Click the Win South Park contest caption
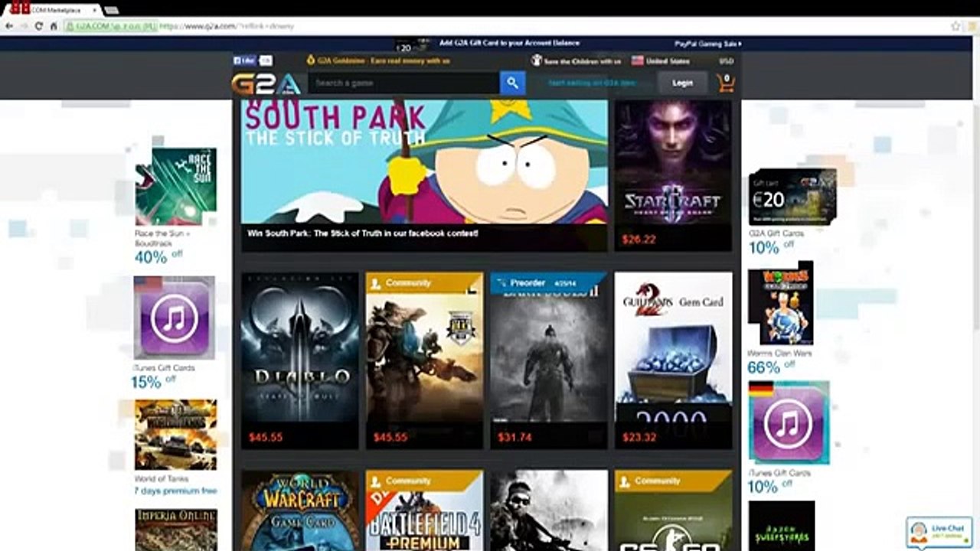The height and width of the screenshot is (551, 980). tap(363, 233)
